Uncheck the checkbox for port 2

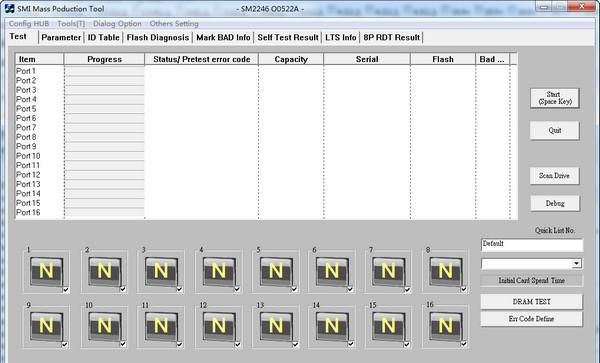tap(123, 289)
